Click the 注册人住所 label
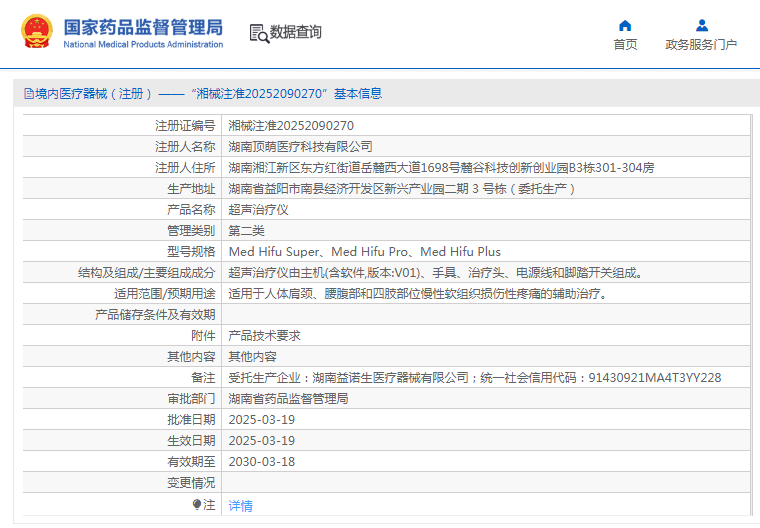The height and width of the screenshot is (528, 760). (x=185, y=168)
